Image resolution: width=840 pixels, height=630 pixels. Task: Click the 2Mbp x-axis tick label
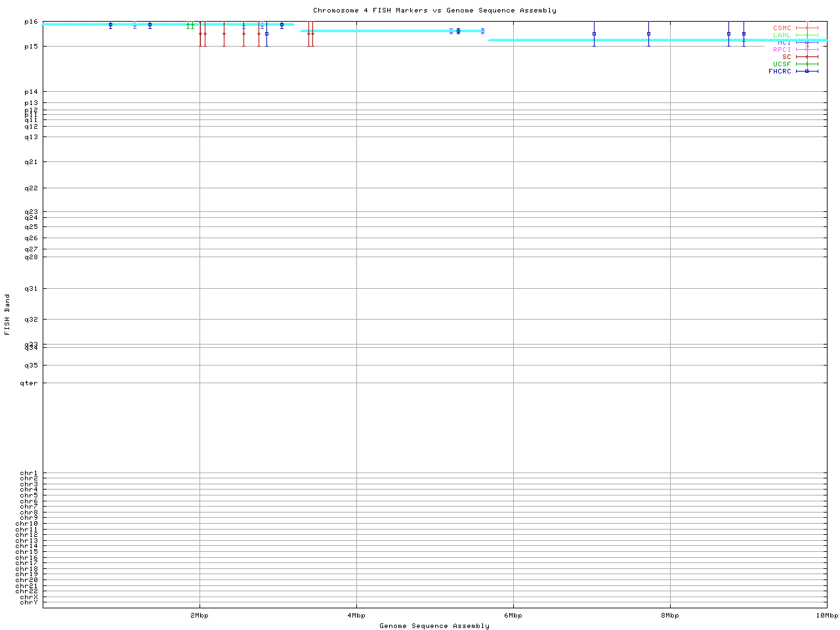(x=199, y=616)
